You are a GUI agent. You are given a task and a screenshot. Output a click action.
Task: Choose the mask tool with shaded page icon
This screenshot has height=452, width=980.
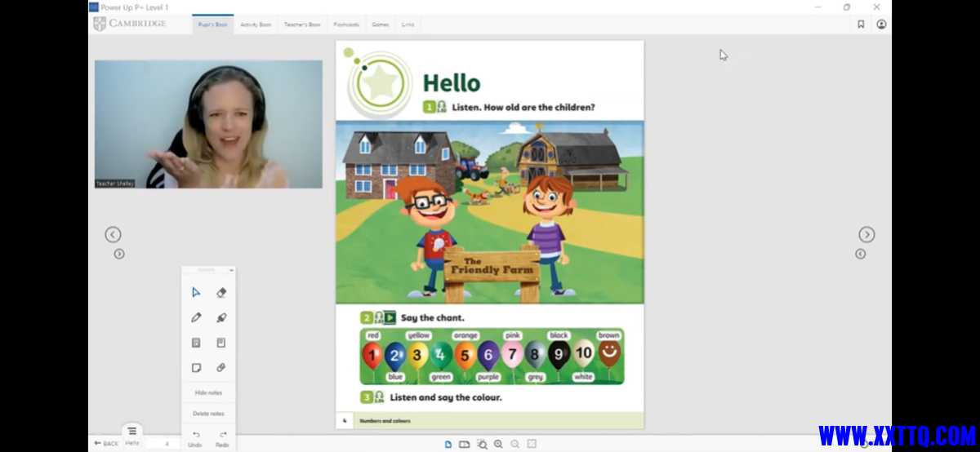point(196,343)
